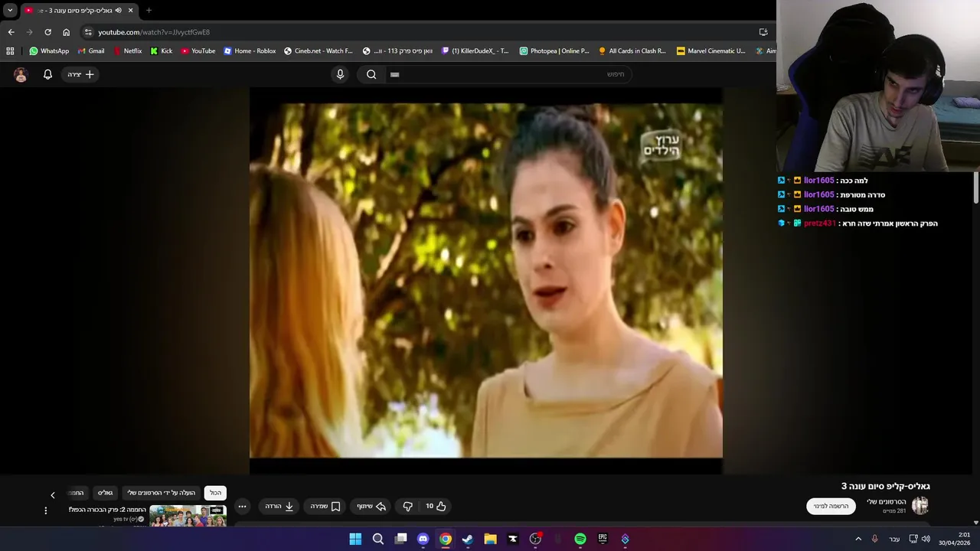The width and height of the screenshot is (980, 551).
Task: Select the גאליס filter chip
Action: pos(105,493)
